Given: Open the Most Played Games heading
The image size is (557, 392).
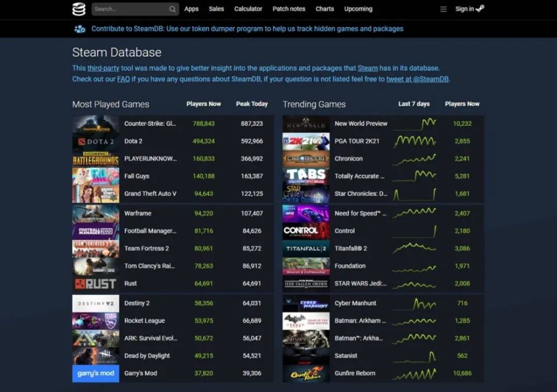Looking at the screenshot, I should [x=110, y=104].
